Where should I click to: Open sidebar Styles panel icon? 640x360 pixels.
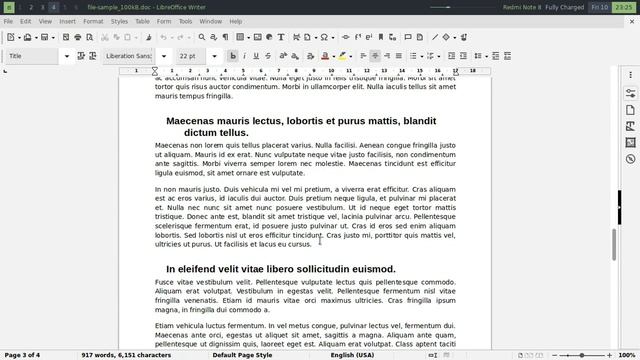click(x=630, y=126)
